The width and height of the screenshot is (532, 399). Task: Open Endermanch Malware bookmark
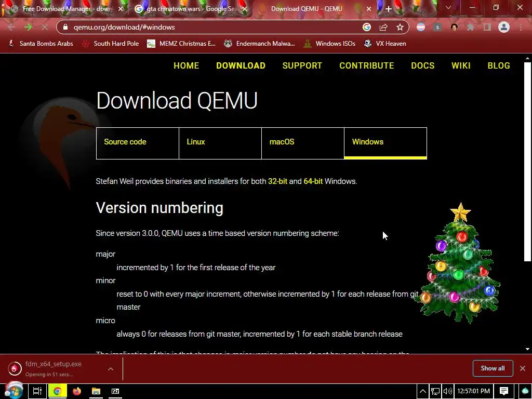point(260,44)
